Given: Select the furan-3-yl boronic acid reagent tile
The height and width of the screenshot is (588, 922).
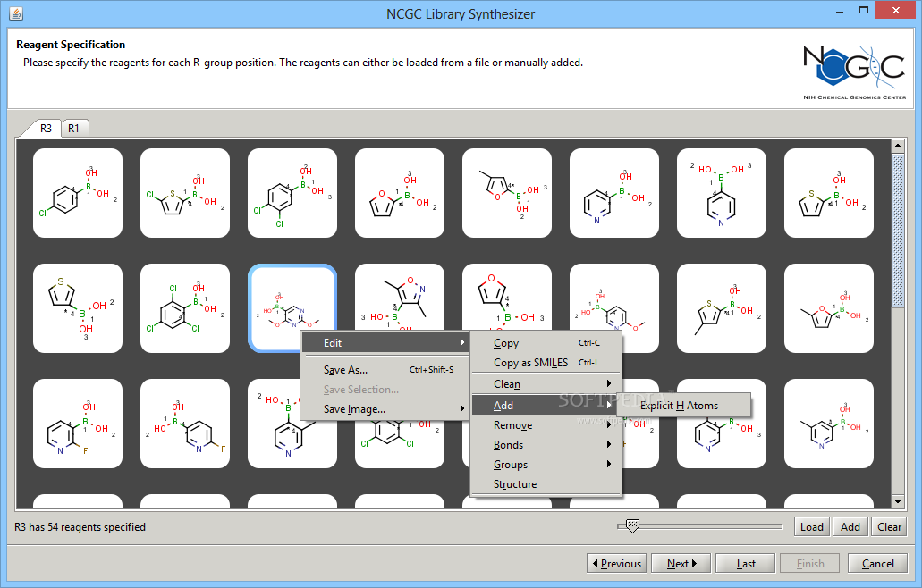Looking at the screenshot, I should click(x=507, y=297).
